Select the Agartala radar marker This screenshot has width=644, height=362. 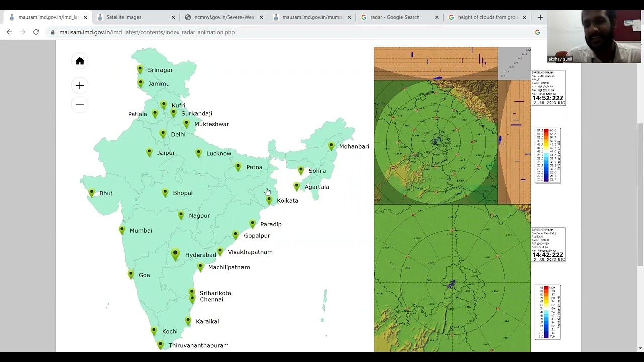point(296,187)
